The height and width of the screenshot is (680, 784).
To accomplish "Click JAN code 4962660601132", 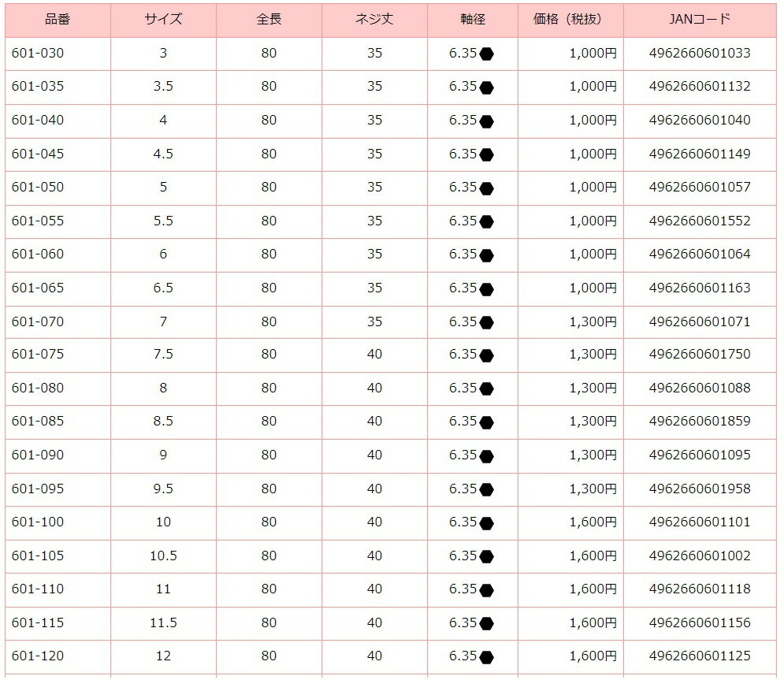I will pos(700,87).
